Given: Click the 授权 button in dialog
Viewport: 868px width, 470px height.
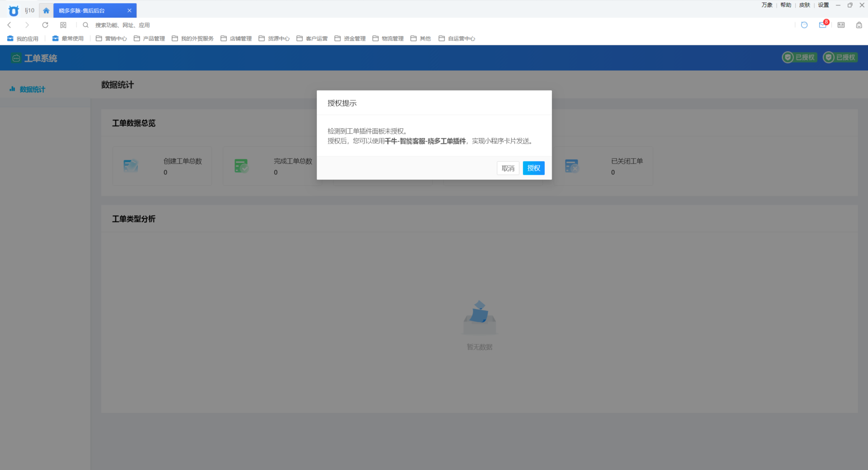Looking at the screenshot, I should (x=533, y=168).
